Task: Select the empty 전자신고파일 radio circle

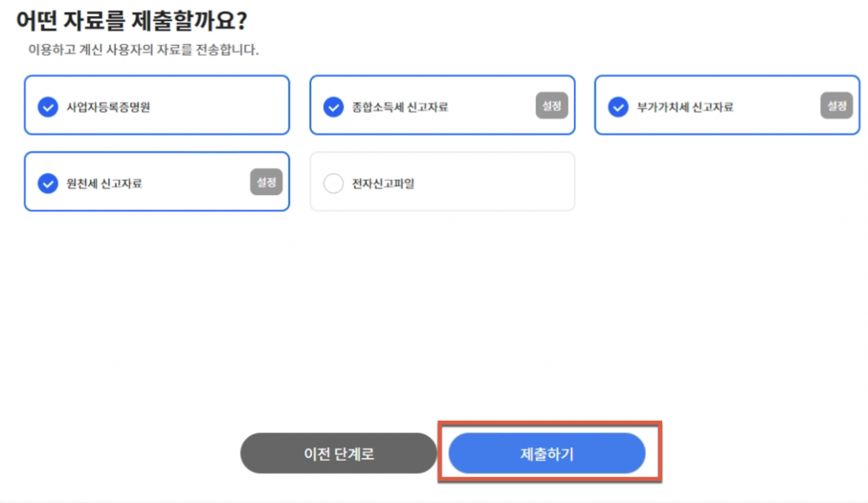Action: tap(333, 183)
